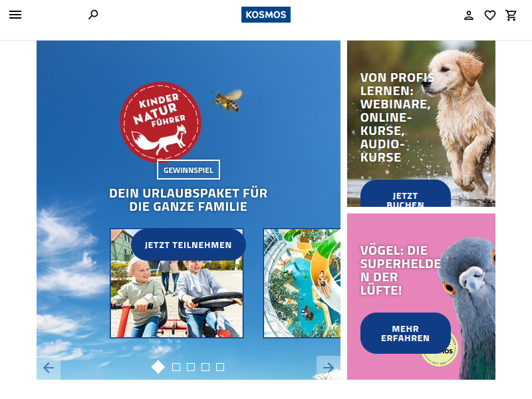Select the fifth carousel slide indicator

tap(220, 367)
